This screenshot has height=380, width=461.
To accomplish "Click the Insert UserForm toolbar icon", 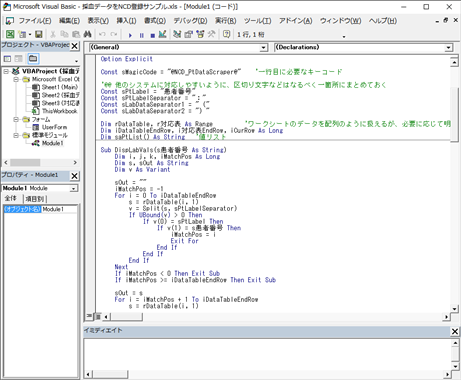I will coord(22,34).
